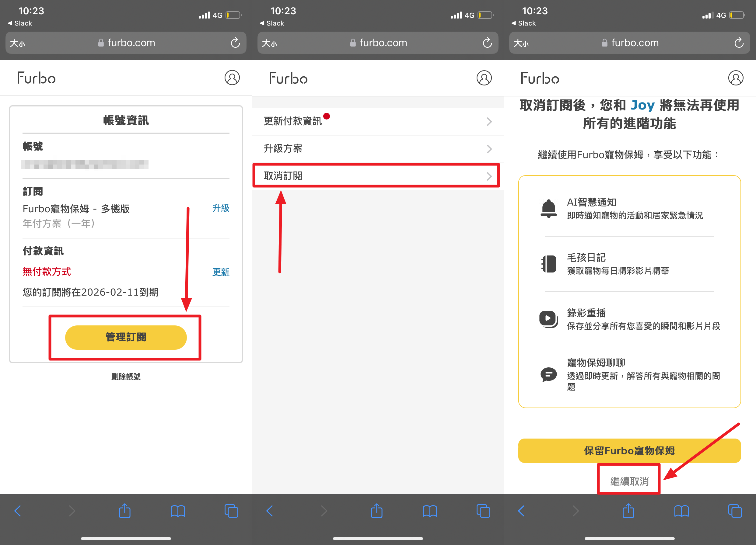Reload page in left screen address bar

pos(235,43)
